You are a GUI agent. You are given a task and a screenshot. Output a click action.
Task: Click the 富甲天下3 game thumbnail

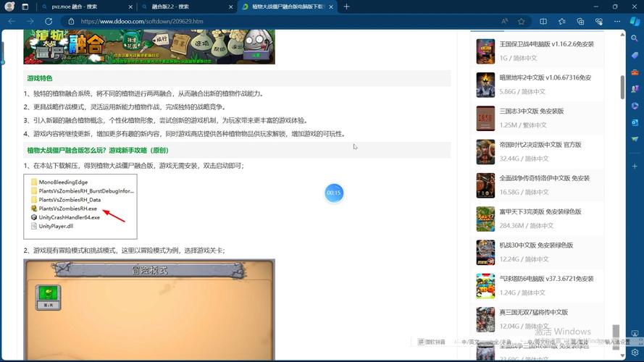coord(485,219)
